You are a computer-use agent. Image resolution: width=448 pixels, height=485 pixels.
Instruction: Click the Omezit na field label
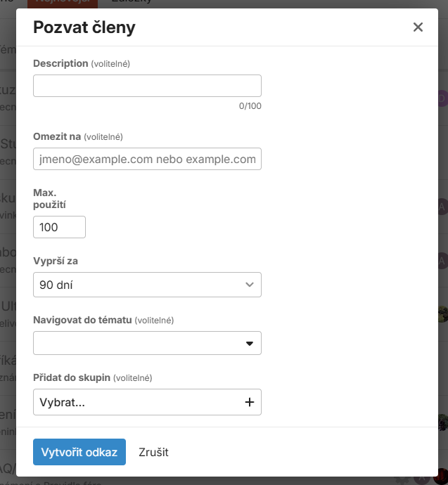(57, 136)
